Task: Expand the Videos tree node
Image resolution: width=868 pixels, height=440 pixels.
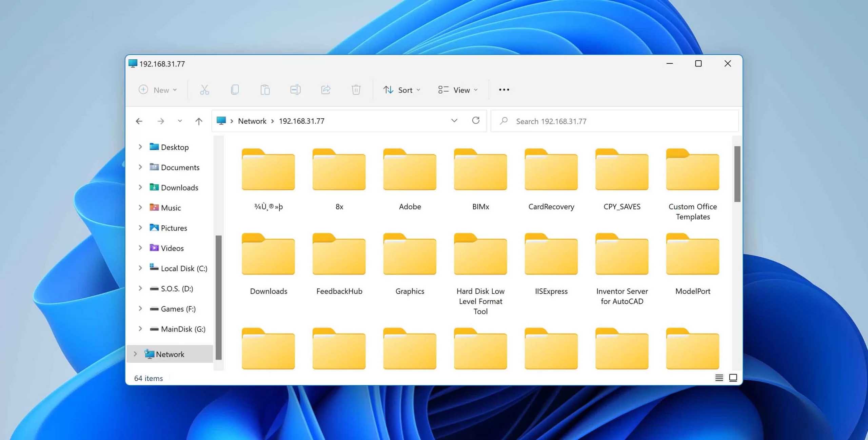Action: (x=140, y=248)
